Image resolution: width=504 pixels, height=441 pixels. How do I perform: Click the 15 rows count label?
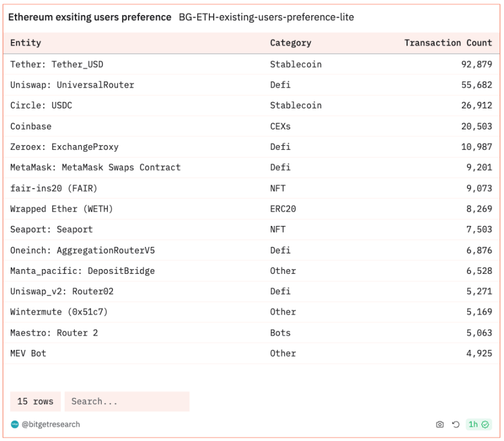(x=35, y=401)
